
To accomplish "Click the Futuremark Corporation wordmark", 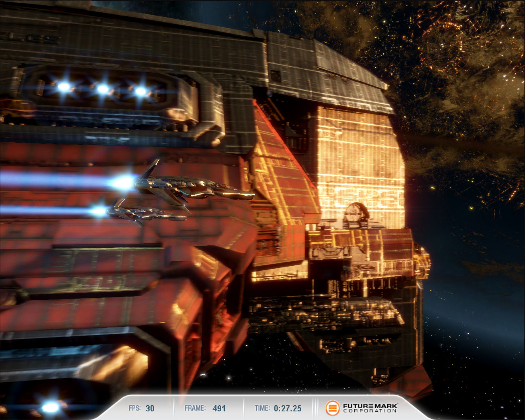I will click(x=370, y=408).
